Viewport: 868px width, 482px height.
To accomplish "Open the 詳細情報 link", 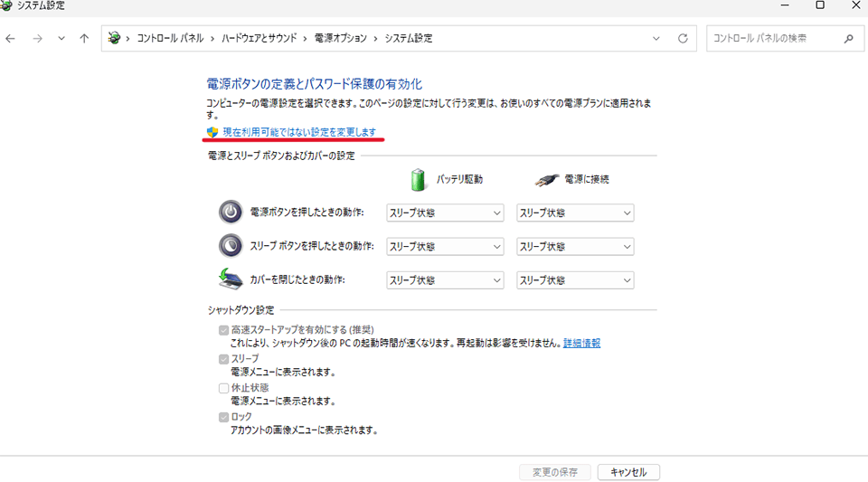I will click(581, 343).
